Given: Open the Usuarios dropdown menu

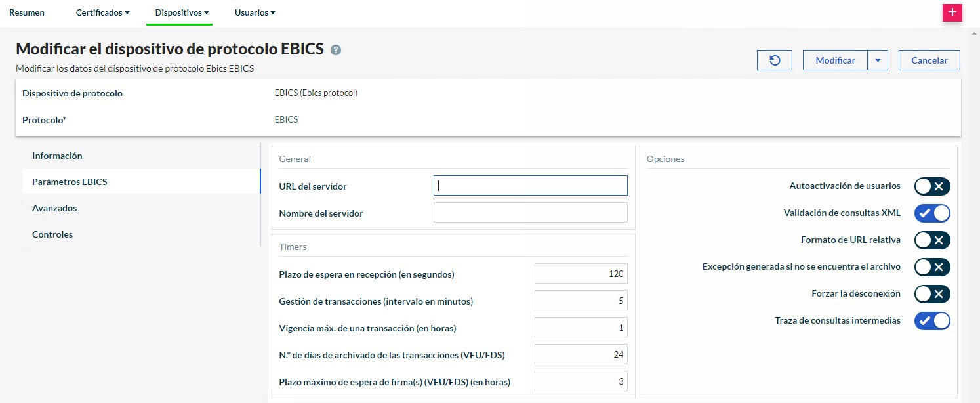Looking at the screenshot, I should pyautogui.click(x=255, y=12).
